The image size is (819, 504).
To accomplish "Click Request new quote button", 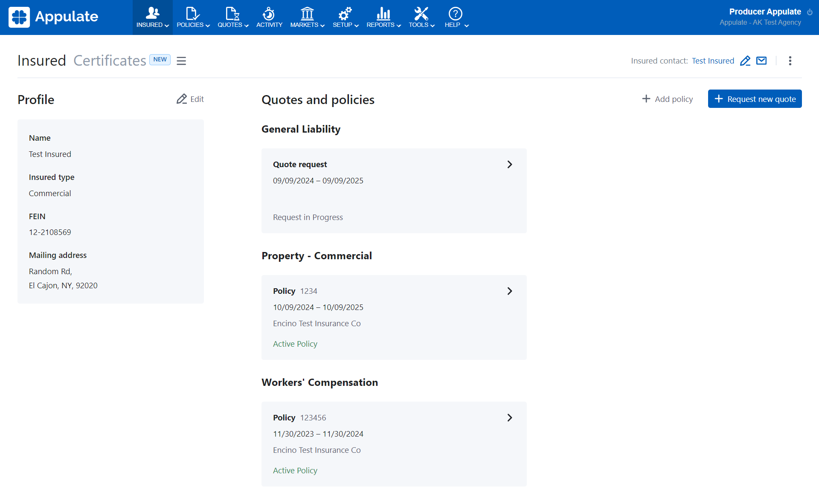I will pos(755,99).
